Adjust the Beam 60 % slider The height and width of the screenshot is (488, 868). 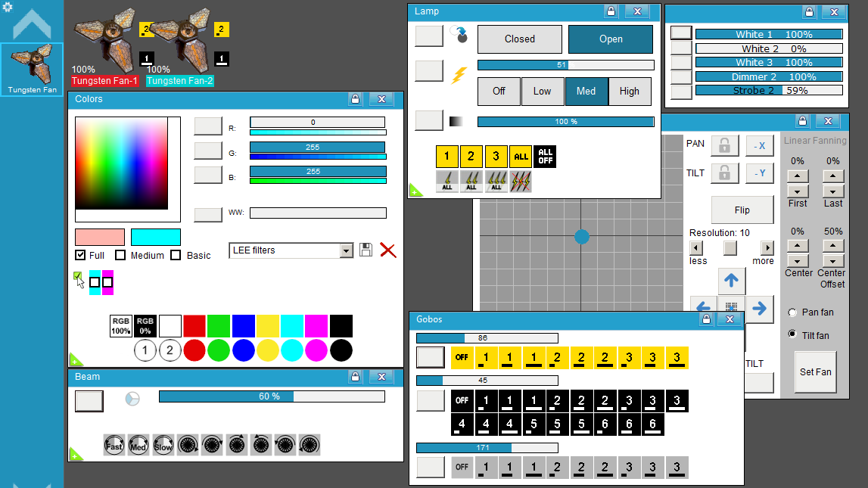coord(272,396)
